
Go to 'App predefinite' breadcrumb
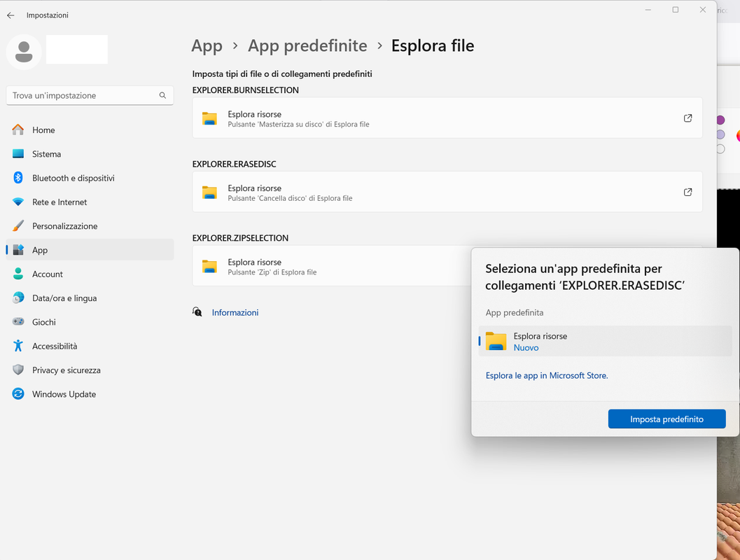[307, 46]
